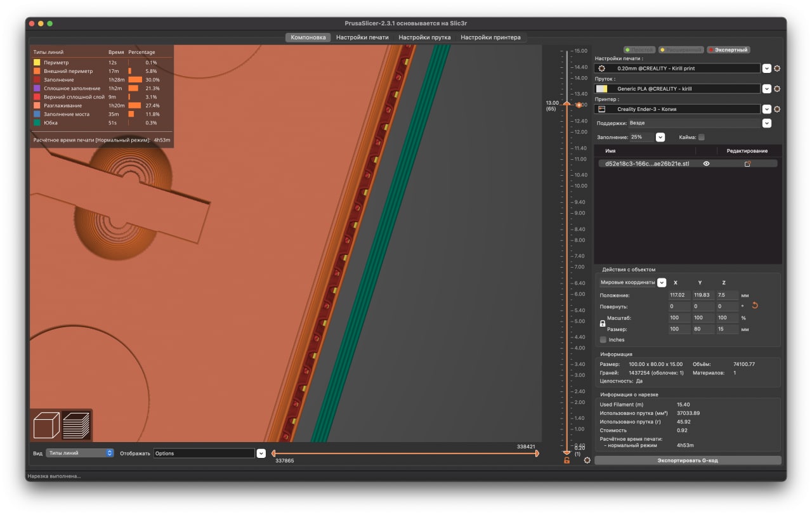Click the position Y field 119.83
Screen dimensions: 812x515
(x=704, y=295)
